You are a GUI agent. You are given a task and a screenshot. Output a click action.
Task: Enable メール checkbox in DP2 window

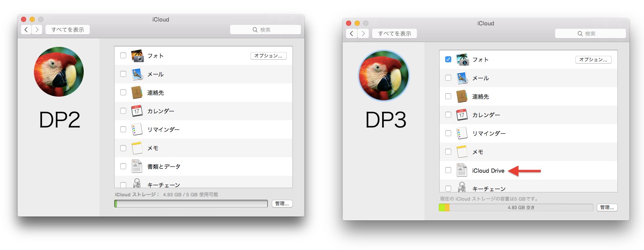click(123, 74)
